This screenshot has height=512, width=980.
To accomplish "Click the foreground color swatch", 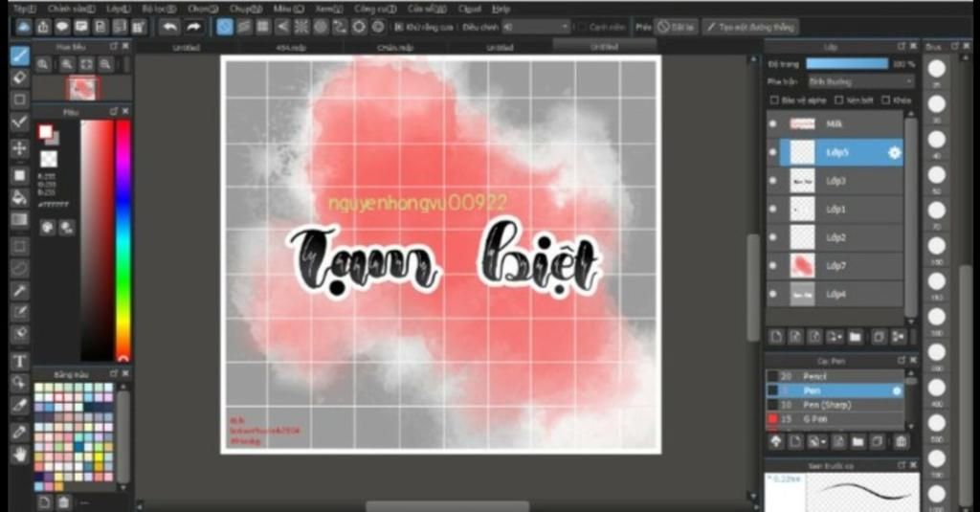I will 45,131.
